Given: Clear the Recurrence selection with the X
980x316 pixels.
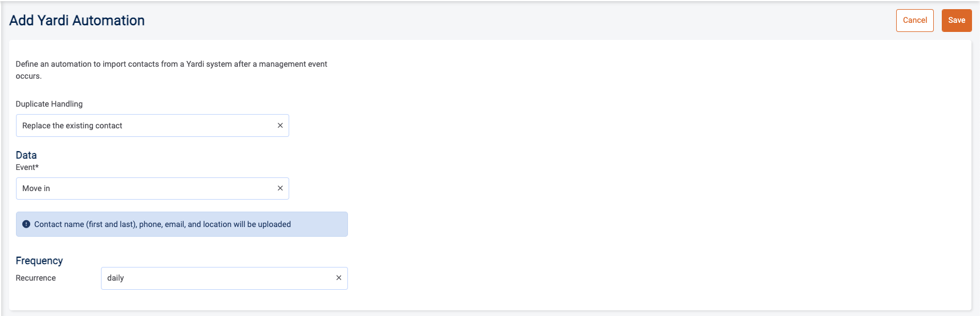Looking at the screenshot, I should 339,278.
